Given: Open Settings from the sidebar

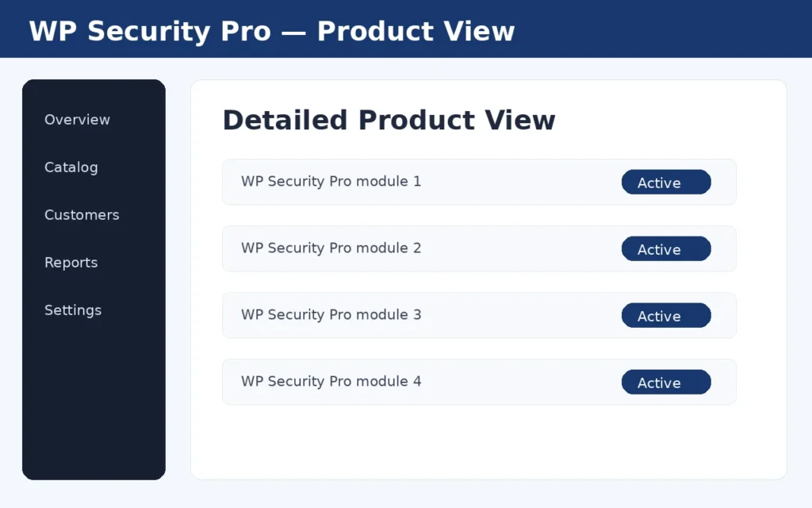Looking at the screenshot, I should coord(73,310).
